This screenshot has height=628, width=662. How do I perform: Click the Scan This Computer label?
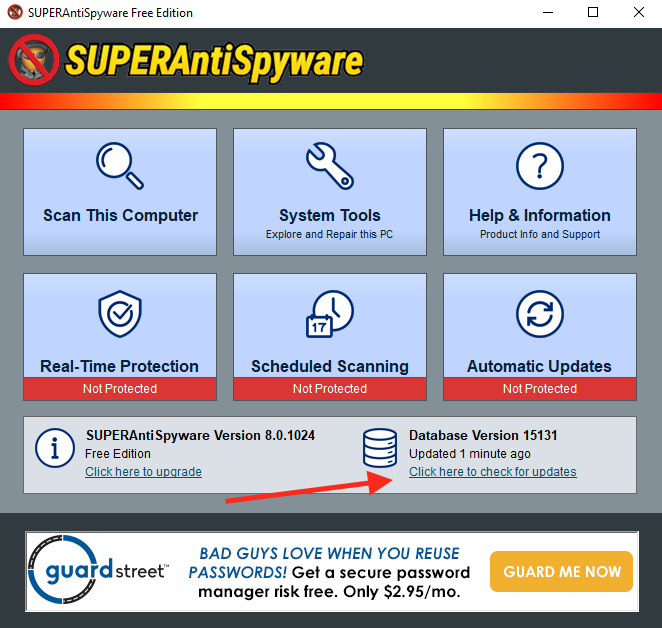click(x=120, y=215)
